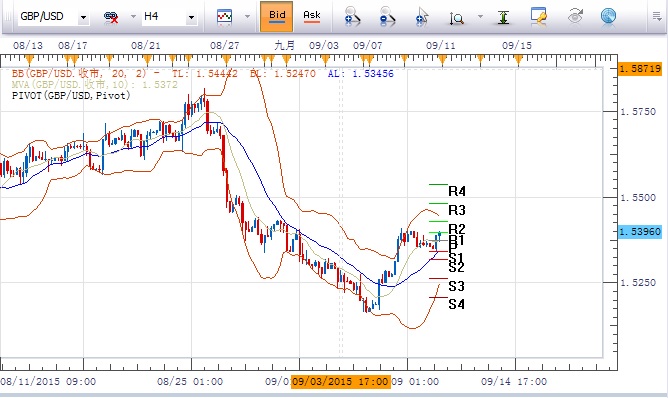Click the R4 pivot level label
Screen dimensions: 668x398
point(457,191)
